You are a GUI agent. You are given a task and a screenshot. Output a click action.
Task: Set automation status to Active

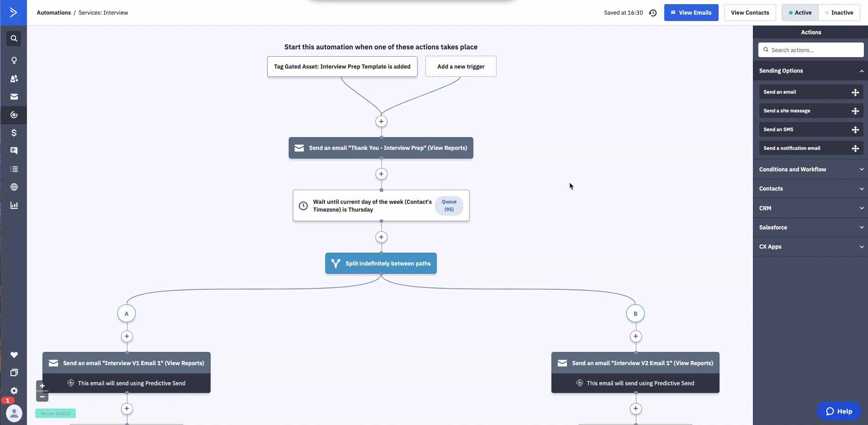click(x=800, y=13)
